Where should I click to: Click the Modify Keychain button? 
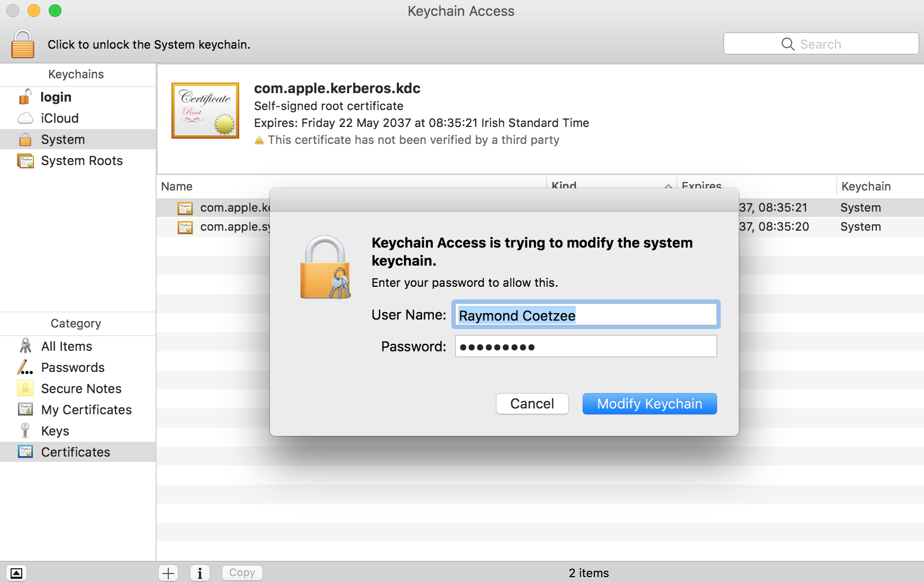(x=649, y=403)
